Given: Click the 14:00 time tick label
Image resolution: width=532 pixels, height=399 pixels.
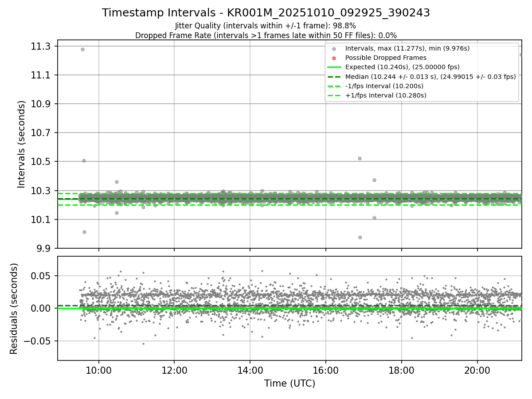Looking at the screenshot, I should [250, 370].
